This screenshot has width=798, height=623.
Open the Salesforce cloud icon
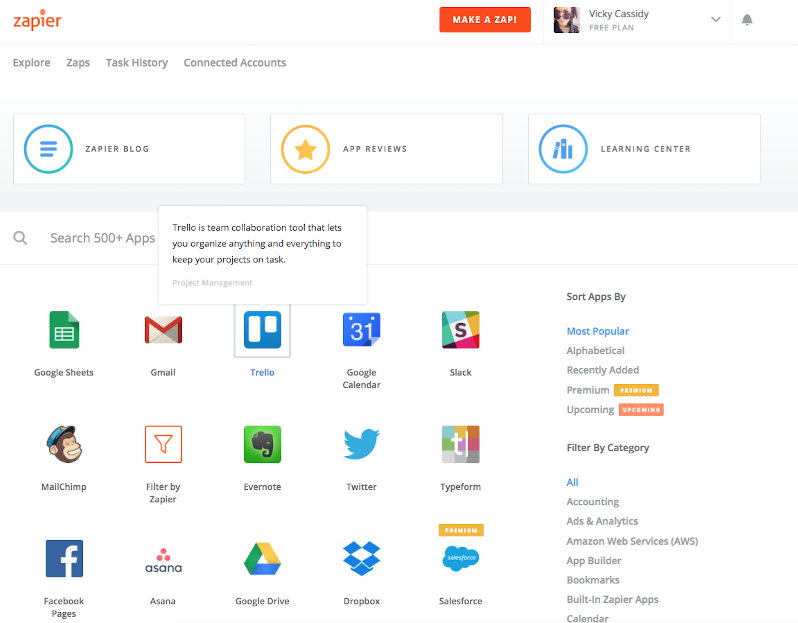coord(461,558)
